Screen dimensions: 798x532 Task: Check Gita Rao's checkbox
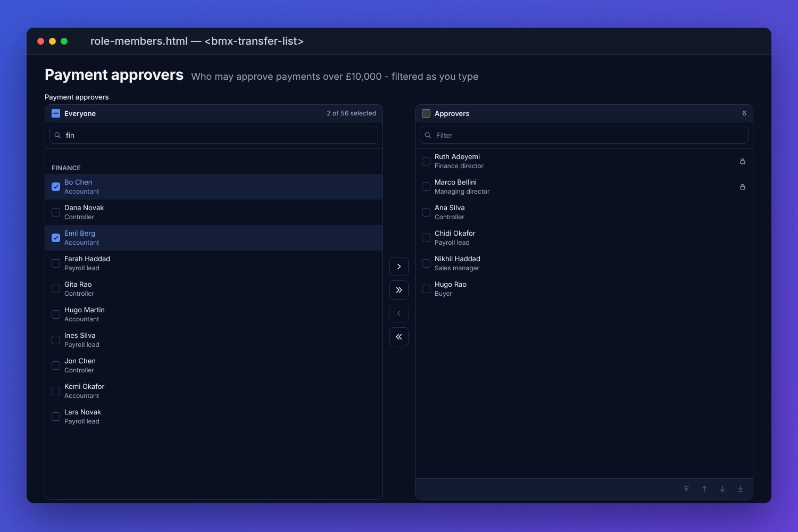click(56, 289)
